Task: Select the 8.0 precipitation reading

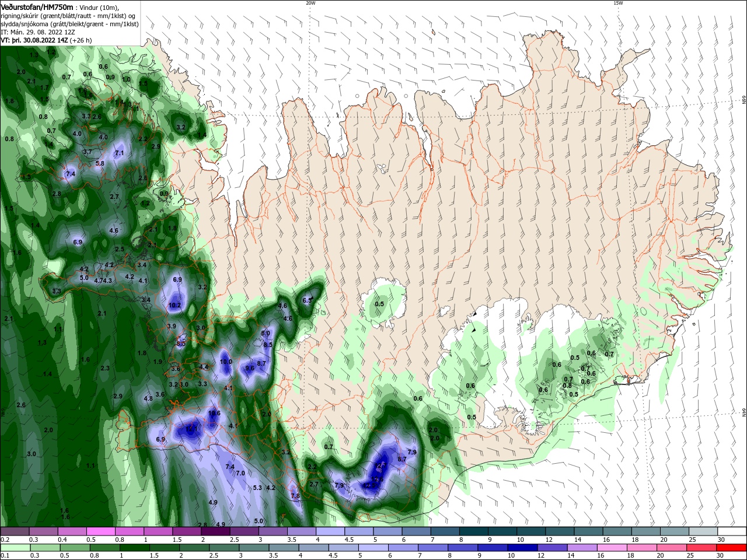Action: point(266,332)
